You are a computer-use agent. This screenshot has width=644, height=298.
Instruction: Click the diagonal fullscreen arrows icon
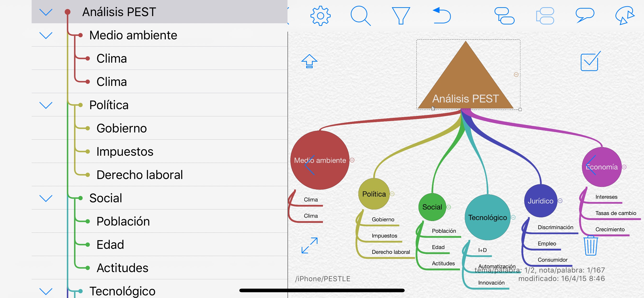[x=310, y=245]
